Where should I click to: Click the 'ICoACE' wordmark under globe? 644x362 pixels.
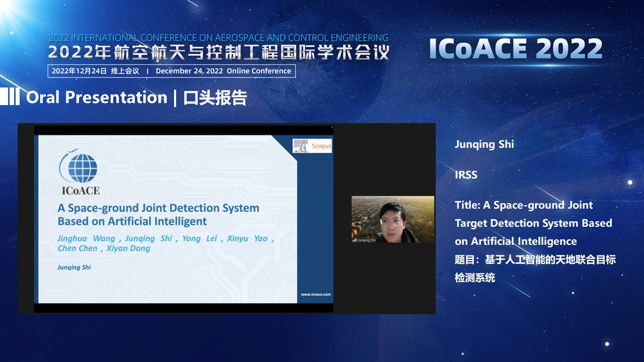click(80, 191)
